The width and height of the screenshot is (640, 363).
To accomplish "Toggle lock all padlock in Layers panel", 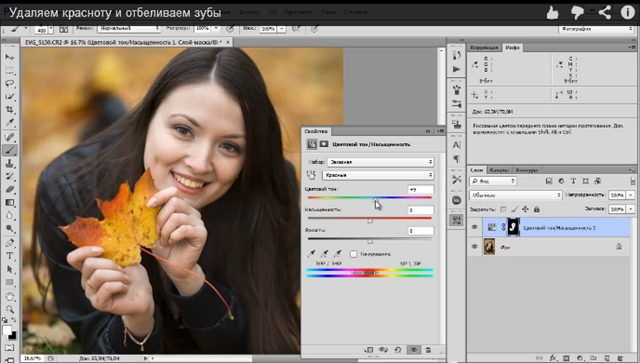I will pyautogui.click(x=537, y=209).
